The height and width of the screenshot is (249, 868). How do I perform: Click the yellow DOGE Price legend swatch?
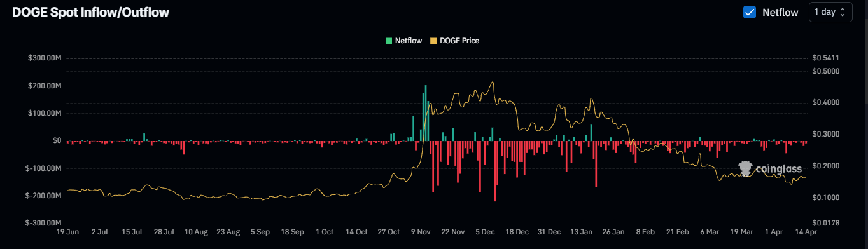[x=434, y=41]
